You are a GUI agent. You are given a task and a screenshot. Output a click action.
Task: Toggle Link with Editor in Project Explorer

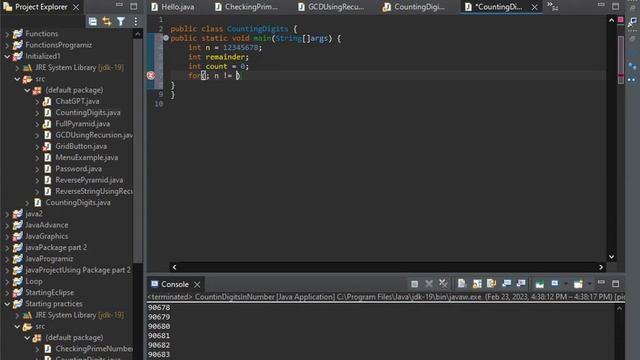pyautogui.click(x=107, y=22)
